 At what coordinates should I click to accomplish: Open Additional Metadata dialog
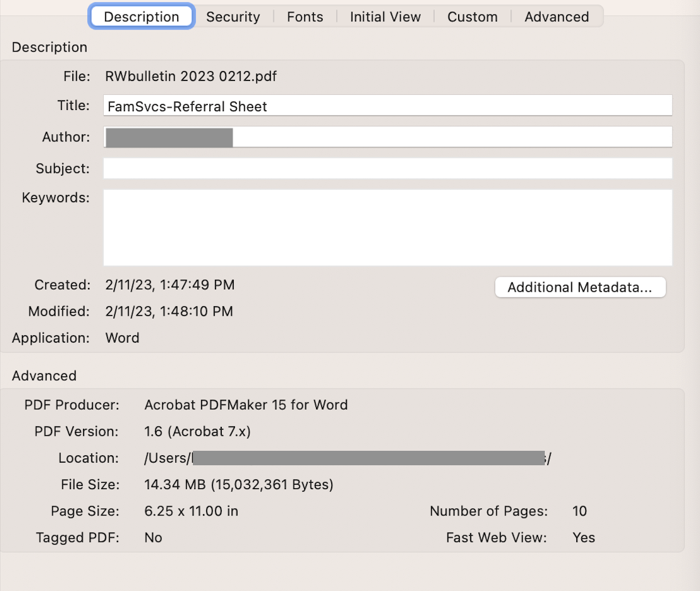(x=580, y=287)
